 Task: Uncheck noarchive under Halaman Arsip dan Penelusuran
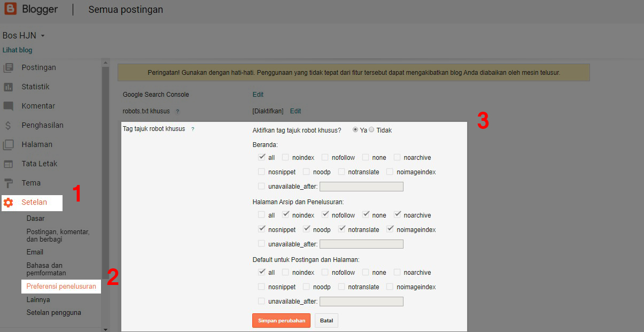click(x=398, y=215)
